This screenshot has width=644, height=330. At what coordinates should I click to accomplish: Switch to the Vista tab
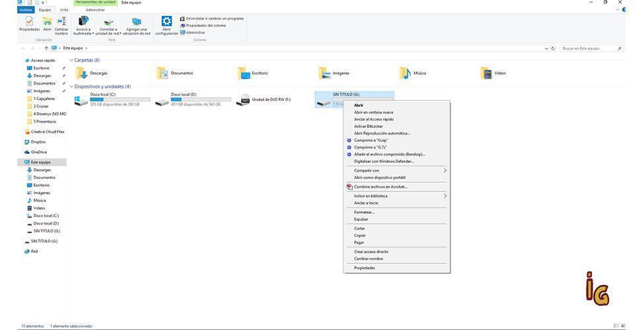point(64,9)
